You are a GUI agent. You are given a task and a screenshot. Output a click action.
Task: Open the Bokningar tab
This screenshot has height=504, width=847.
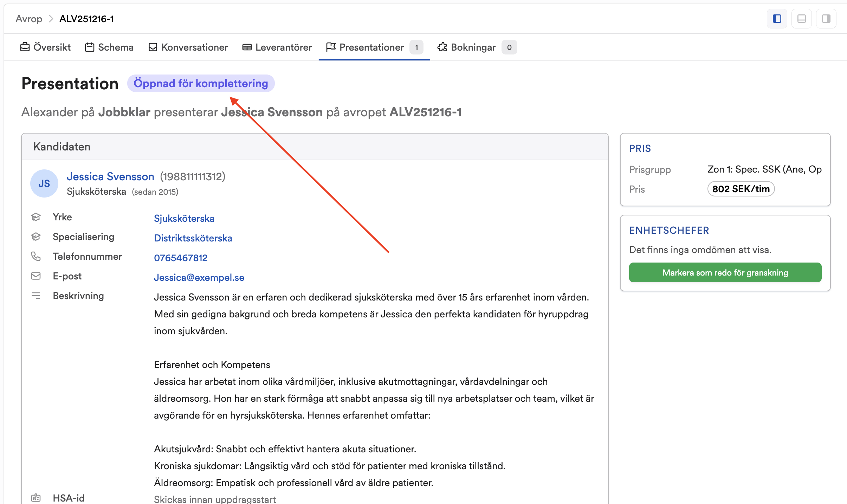[x=477, y=47]
